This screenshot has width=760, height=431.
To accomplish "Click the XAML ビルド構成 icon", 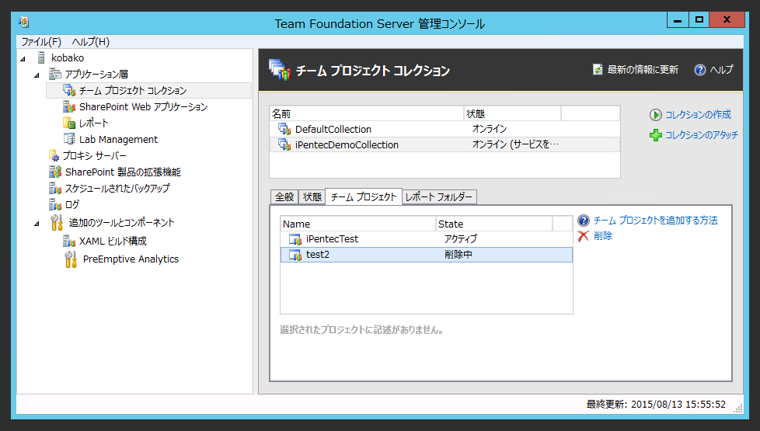I will coord(69,241).
